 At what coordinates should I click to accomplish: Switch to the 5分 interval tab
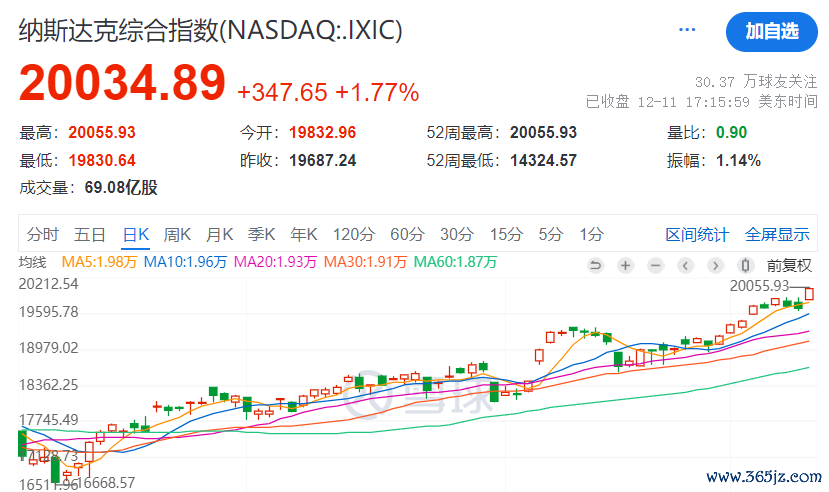[x=550, y=234]
